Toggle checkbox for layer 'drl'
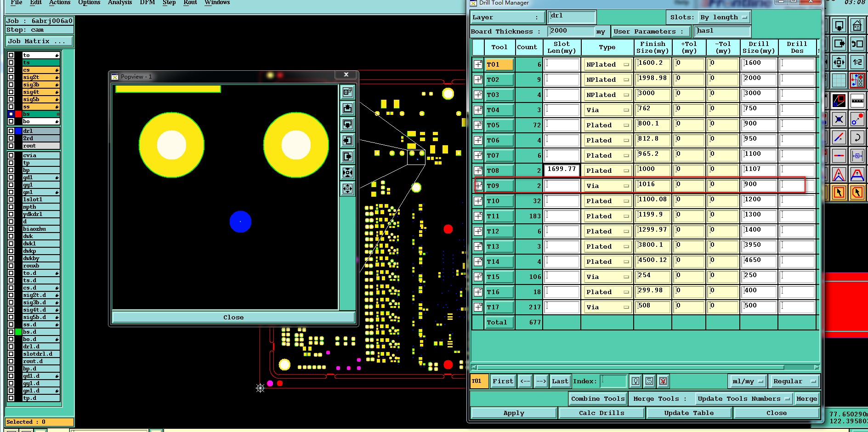The height and width of the screenshot is (432, 868). coord(11,131)
